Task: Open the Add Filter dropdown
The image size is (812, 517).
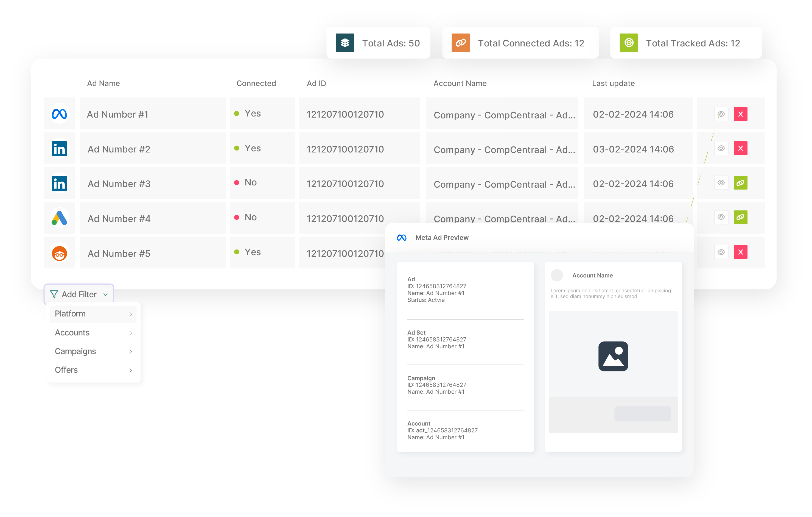Action: point(79,294)
